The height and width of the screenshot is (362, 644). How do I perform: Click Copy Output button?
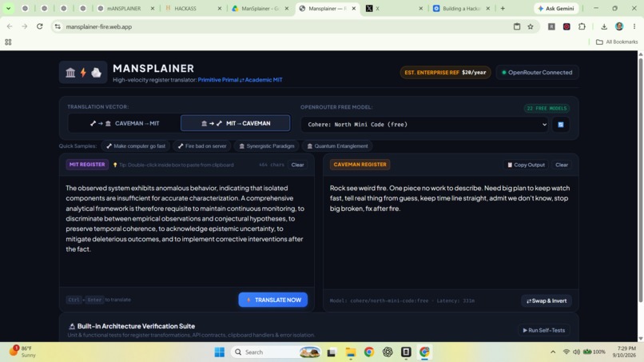pyautogui.click(x=526, y=165)
